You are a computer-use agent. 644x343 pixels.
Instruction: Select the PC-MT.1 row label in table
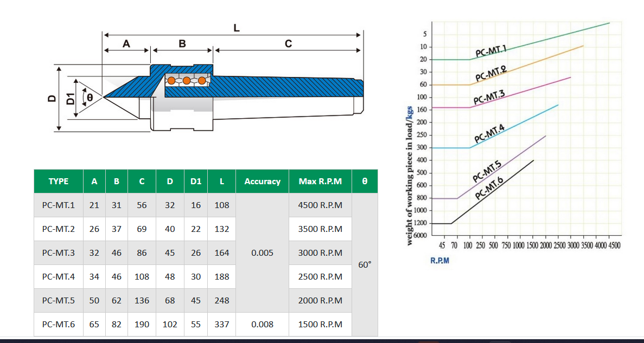pyautogui.click(x=58, y=205)
